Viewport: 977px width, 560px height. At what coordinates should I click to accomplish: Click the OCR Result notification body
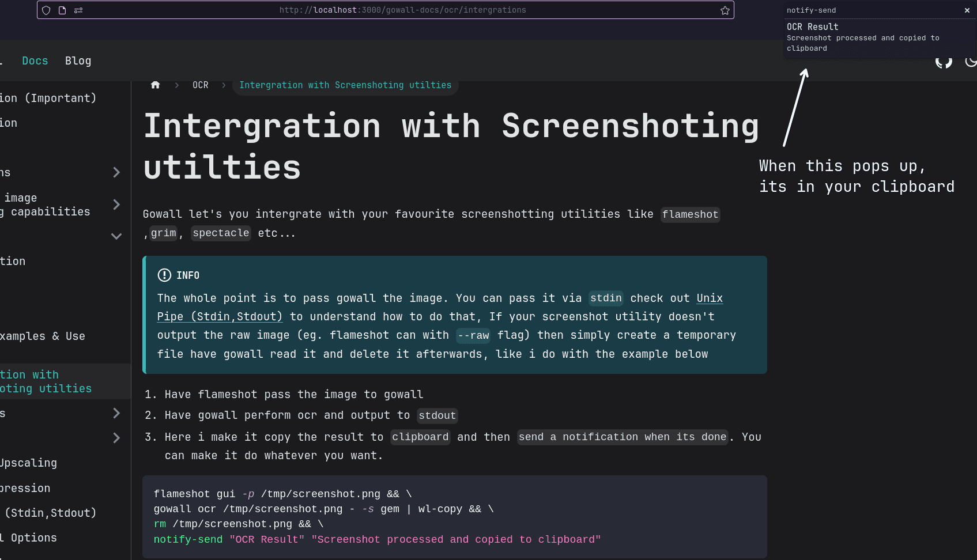click(x=862, y=38)
